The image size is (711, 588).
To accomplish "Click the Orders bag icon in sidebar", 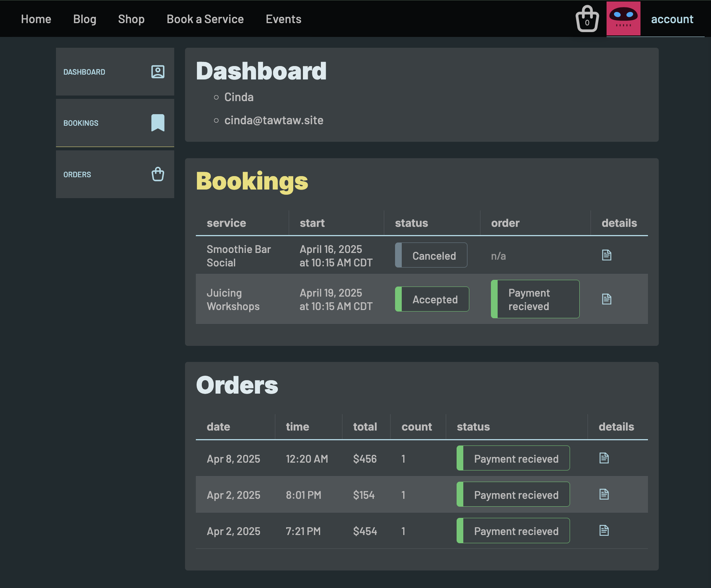I will pos(158,174).
